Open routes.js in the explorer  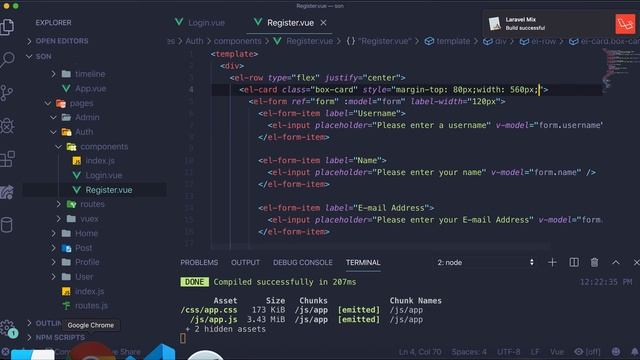(x=91, y=306)
